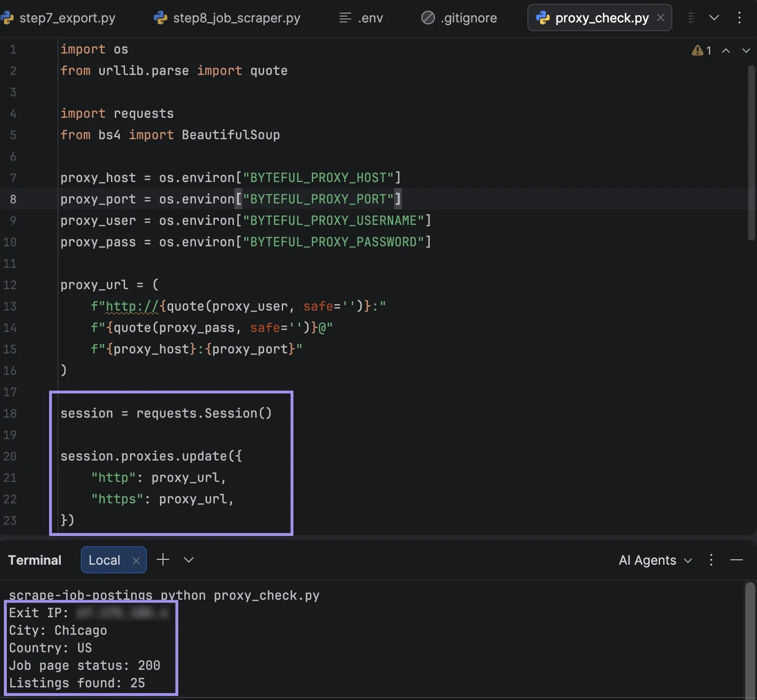Click 'from urllib.parse import quote' line

click(174, 71)
